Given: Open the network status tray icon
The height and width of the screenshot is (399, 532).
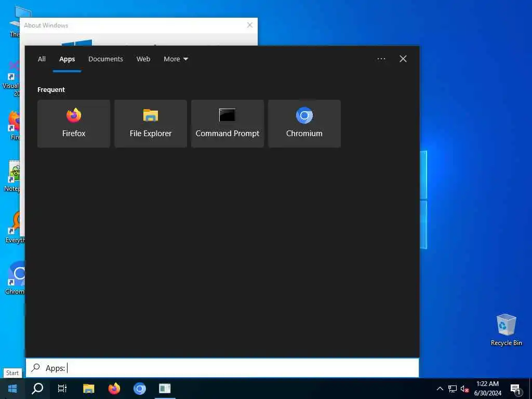Looking at the screenshot, I should 453,389.
